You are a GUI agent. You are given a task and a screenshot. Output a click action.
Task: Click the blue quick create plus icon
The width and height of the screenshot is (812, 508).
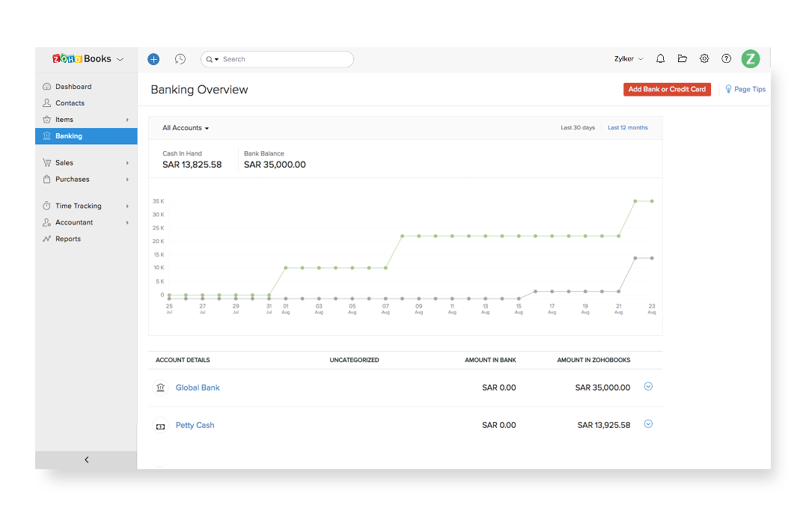153,59
